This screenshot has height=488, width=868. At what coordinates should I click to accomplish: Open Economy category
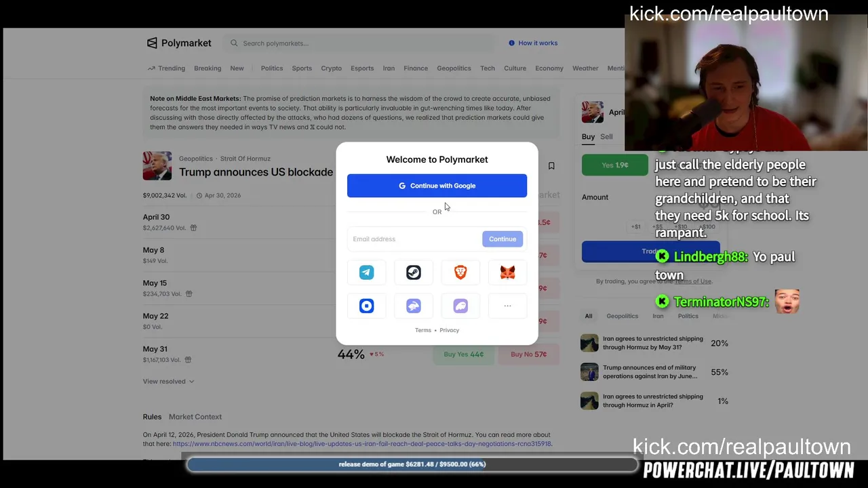click(x=549, y=68)
